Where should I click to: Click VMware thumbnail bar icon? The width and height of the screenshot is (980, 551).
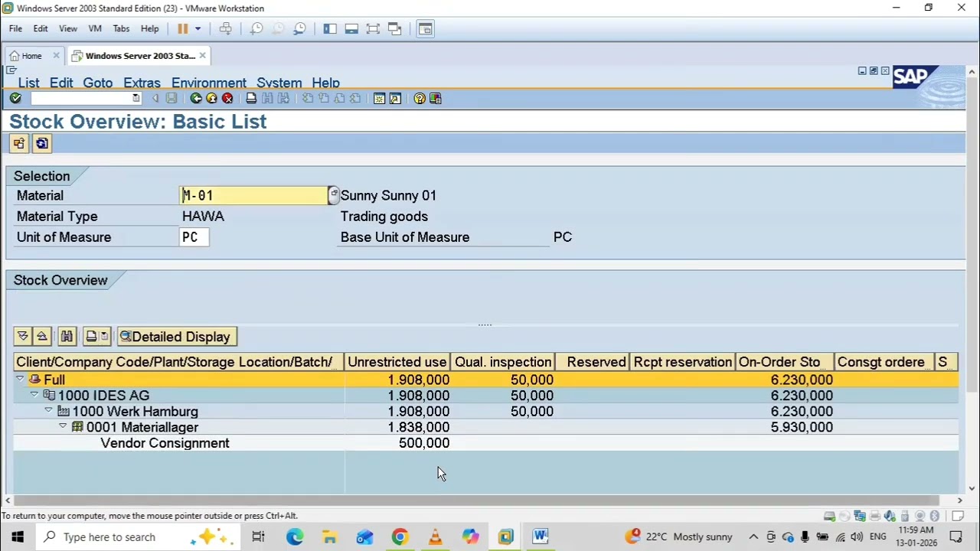click(x=351, y=28)
